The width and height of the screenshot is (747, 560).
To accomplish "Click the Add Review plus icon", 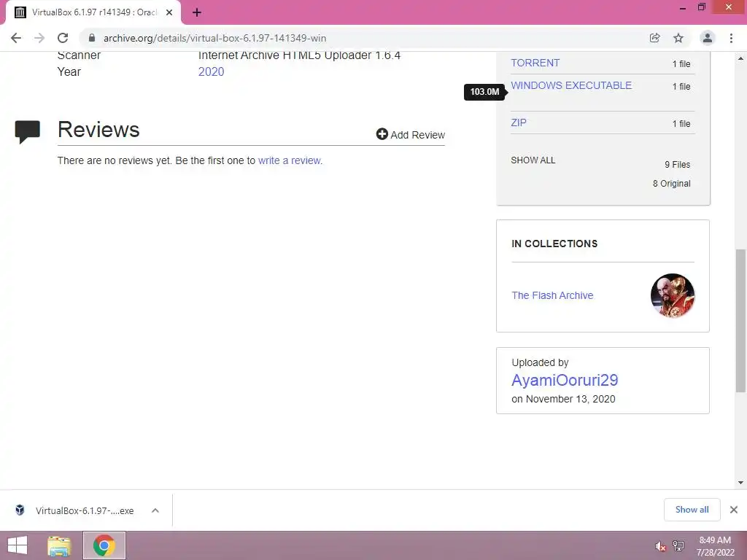I will click(x=382, y=134).
